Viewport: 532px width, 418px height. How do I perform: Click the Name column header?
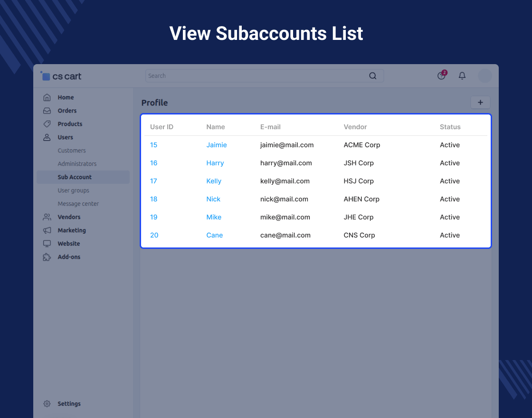click(x=216, y=127)
